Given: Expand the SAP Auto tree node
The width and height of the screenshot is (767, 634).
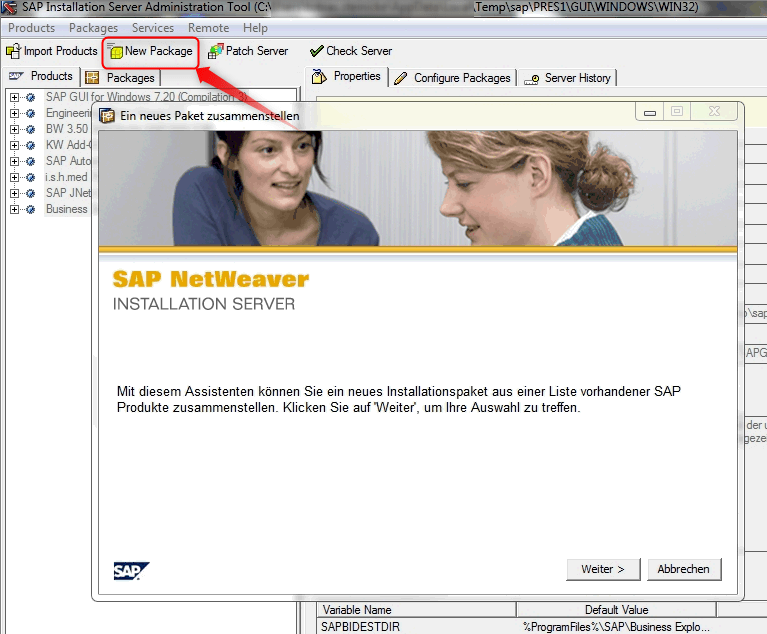Looking at the screenshot, I should (14, 161).
